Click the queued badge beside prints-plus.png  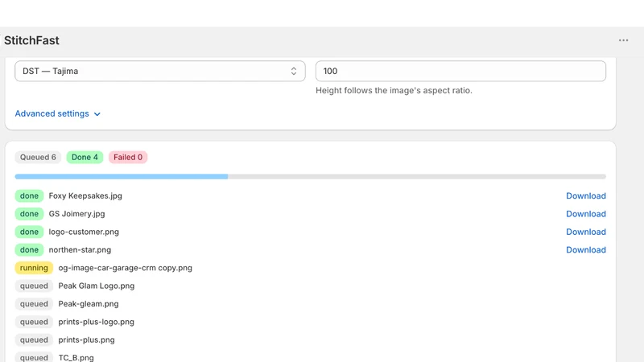coord(34,340)
